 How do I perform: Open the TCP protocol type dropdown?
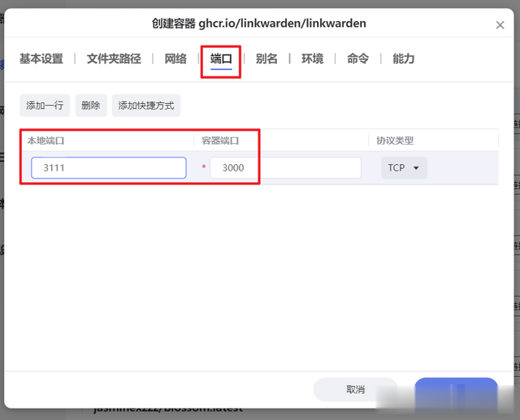404,167
